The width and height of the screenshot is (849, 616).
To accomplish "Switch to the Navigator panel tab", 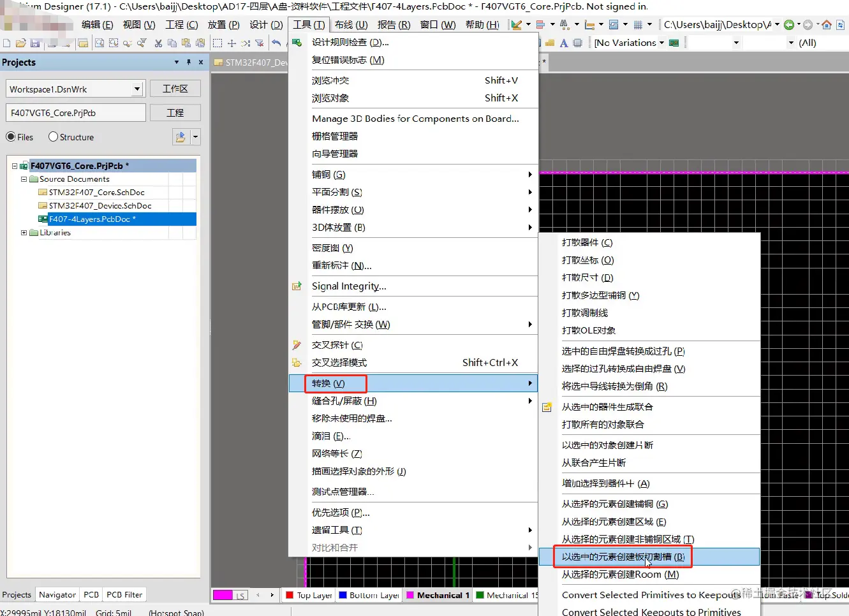I will point(57,594).
